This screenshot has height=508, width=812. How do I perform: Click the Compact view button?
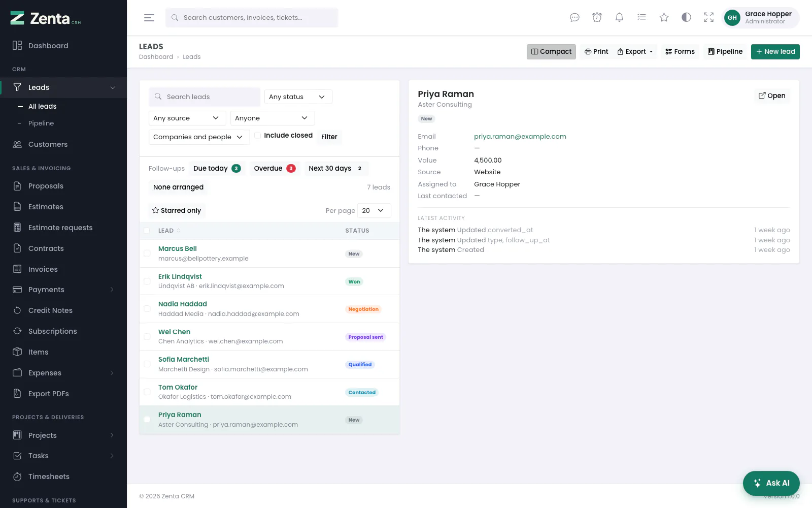(551, 52)
